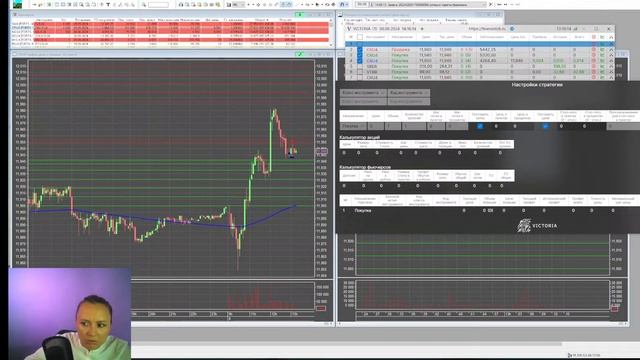Open the wide combo box in top-right toolbar

[428, 4]
